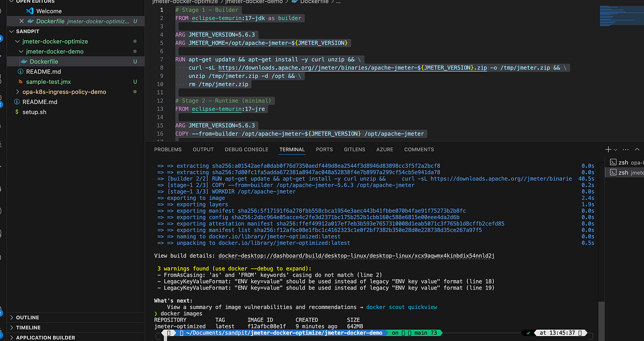Open the launch profile chevron next to plus
This screenshot has height=341, width=644.
pos(615,150)
